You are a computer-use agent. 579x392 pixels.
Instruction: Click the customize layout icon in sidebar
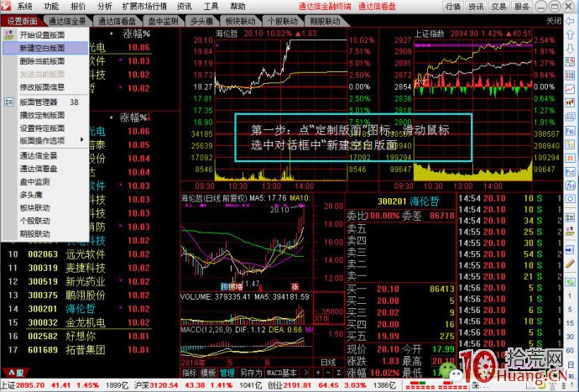[x=570, y=232]
